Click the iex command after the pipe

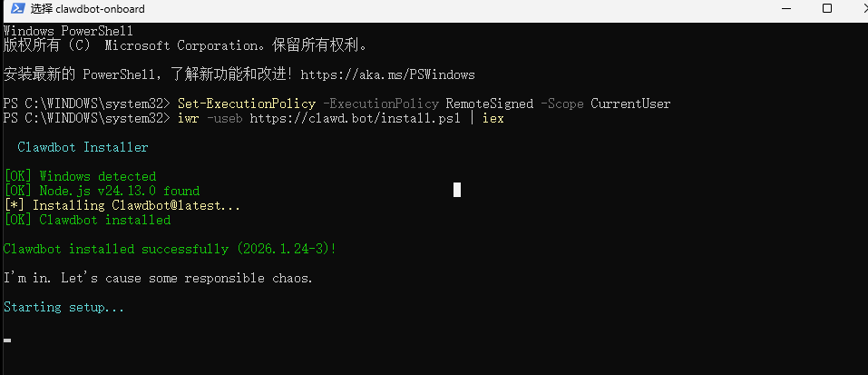point(493,118)
